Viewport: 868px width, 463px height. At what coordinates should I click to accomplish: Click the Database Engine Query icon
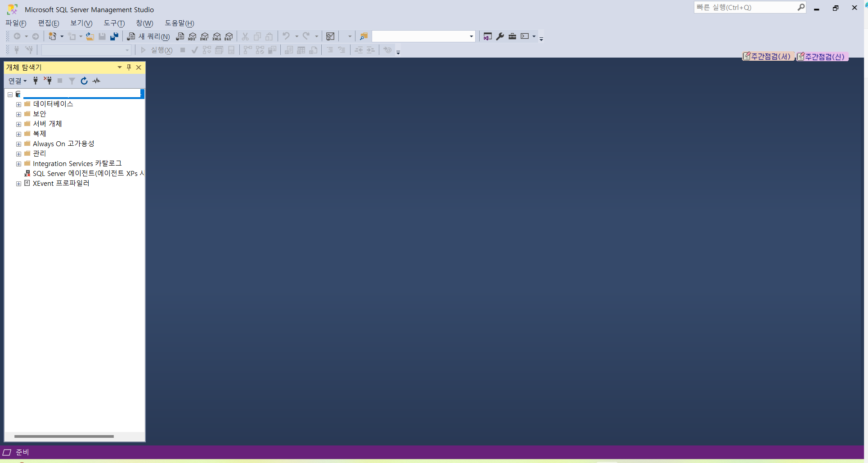click(x=180, y=36)
